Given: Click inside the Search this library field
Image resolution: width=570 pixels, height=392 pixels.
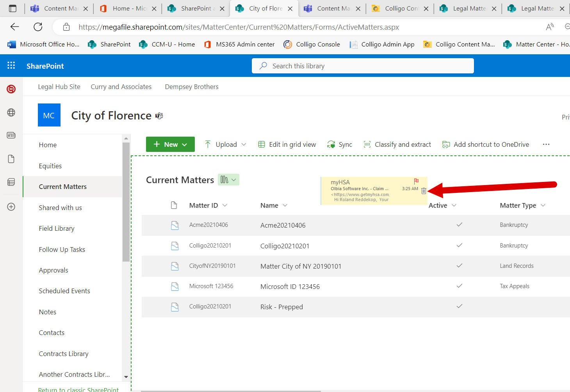Looking at the screenshot, I should [x=362, y=66].
